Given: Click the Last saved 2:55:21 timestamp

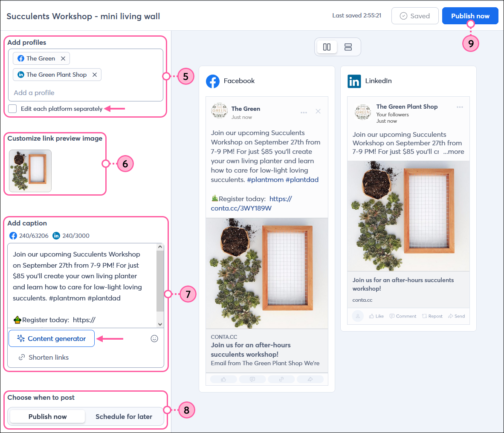Looking at the screenshot, I should (x=356, y=15).
